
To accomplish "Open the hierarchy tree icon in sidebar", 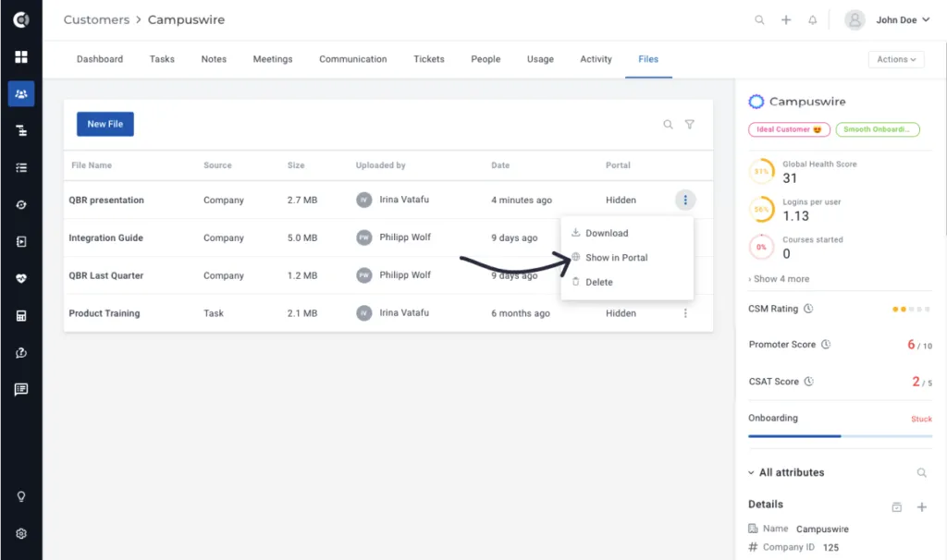I will (x=21, y=130).
